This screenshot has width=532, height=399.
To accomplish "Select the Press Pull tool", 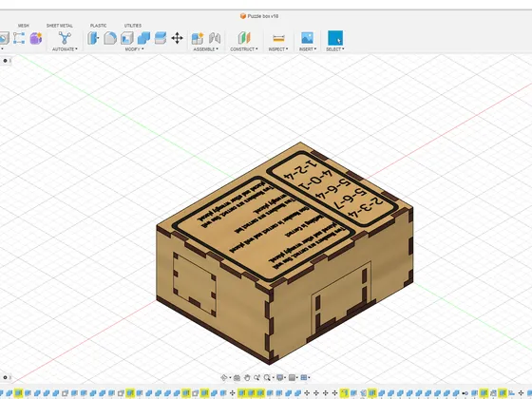I will click(x=93, y=38).
